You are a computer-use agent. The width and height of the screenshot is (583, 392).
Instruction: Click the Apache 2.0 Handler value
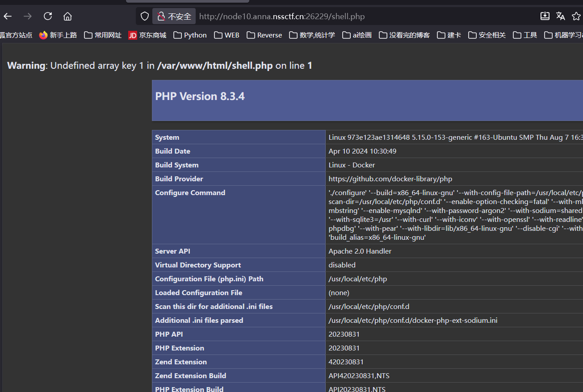point(360,251)
